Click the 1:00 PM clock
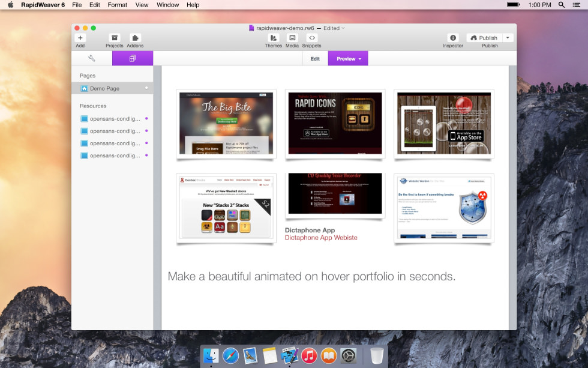The width and height of the screenshot is (588, 368). [539, 5]
